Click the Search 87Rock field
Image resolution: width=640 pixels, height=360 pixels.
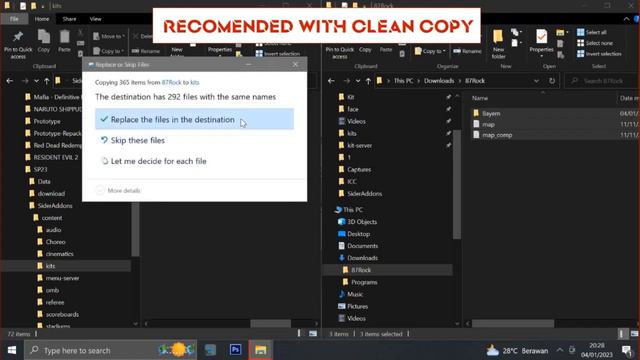point(600,81)
